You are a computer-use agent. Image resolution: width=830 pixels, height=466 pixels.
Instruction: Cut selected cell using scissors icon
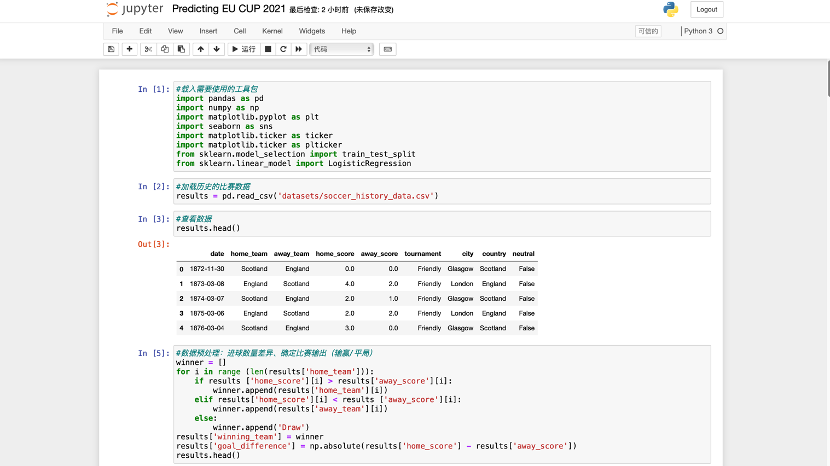(x=148, y=49)
